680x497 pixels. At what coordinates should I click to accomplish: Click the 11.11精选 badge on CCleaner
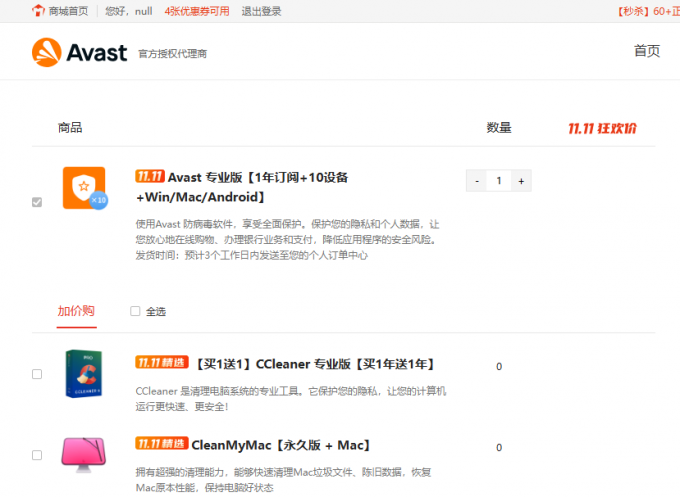[x=162, y=362]
